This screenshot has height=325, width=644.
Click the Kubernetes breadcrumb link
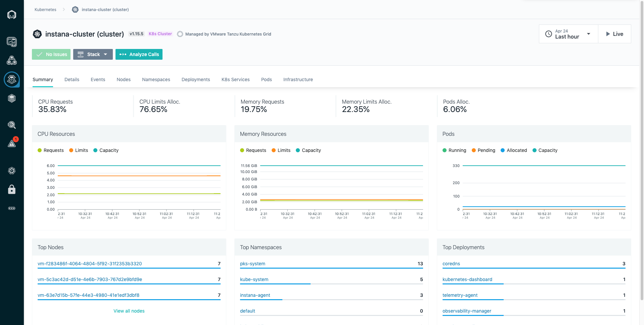pos(45,10)
